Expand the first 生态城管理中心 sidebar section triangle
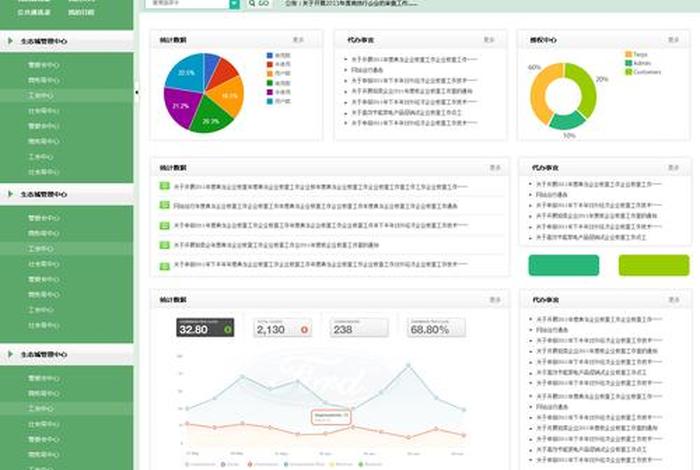700x470 pixels. tap(10, 41)
